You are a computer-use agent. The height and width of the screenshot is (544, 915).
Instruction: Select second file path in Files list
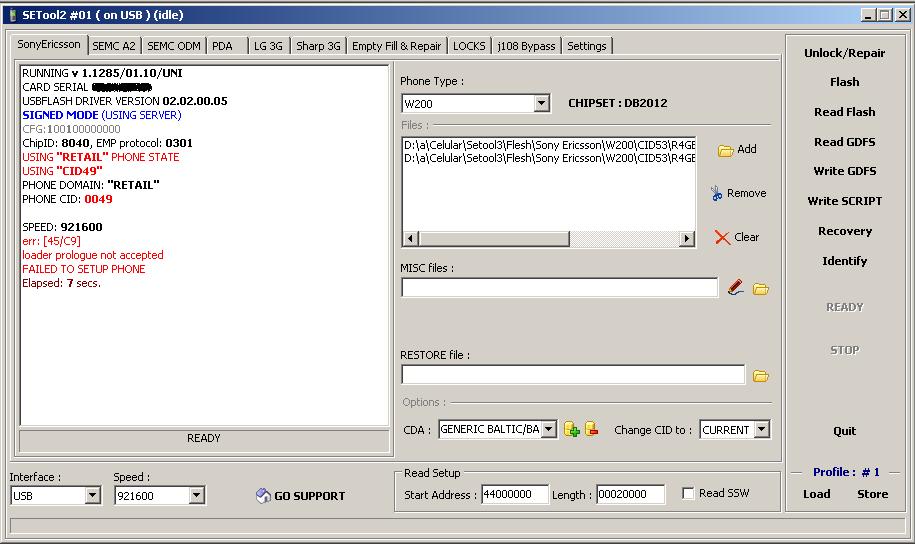click(x=549, y=158)
